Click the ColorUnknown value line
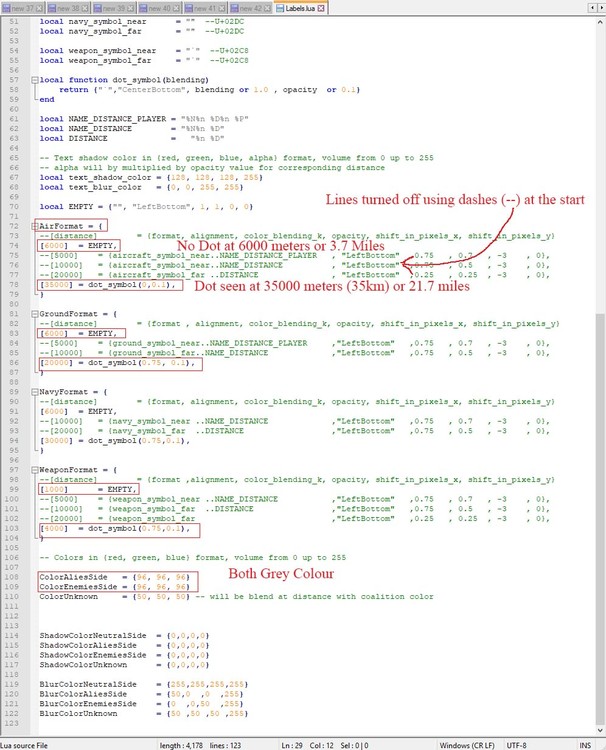The width and height of the screenshot is (606, 750). (x=236, y=596)
